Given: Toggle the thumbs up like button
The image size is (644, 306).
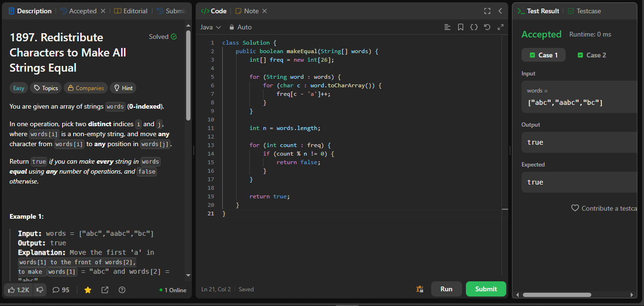Looking at the screenshot, I should pyautogui.click(x=19, y=290).
